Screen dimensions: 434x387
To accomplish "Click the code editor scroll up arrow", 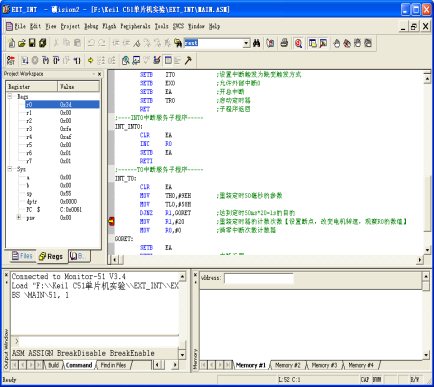I will [x=427, y=78].
